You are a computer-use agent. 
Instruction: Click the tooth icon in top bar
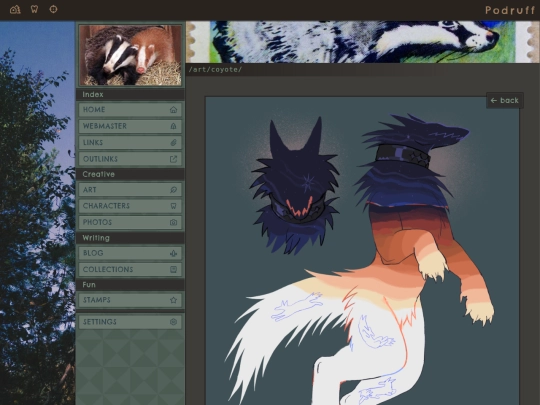coord(34,9)
